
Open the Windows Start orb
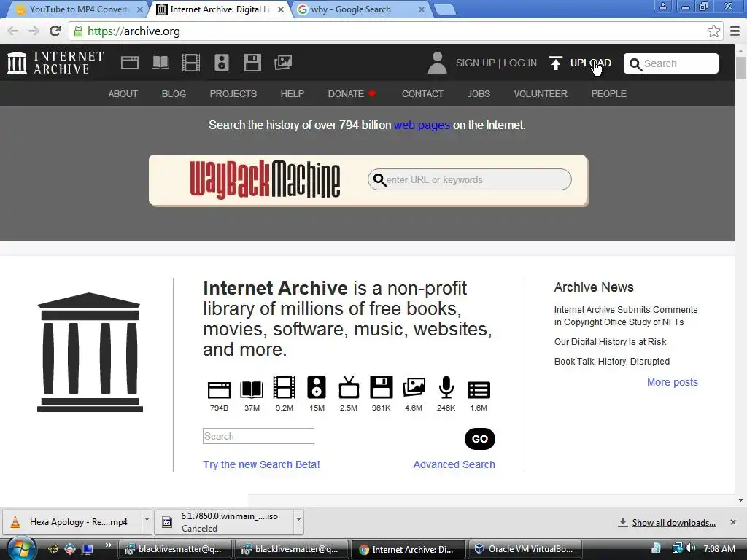click(20, 548)
